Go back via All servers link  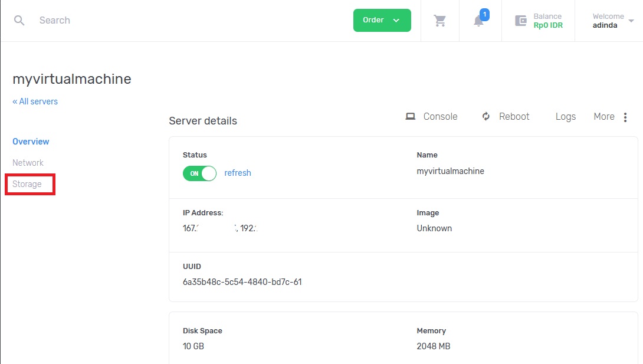(35, 101)
